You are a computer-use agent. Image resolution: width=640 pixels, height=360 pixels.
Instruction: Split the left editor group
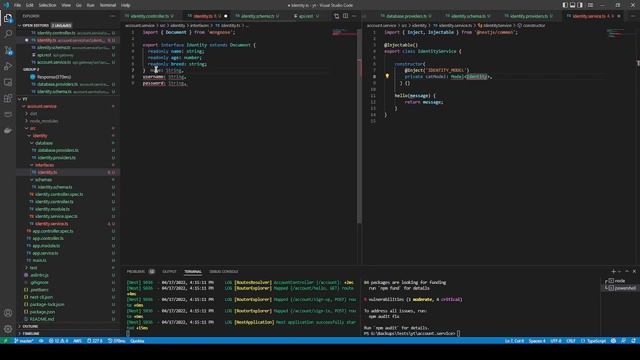345,16
